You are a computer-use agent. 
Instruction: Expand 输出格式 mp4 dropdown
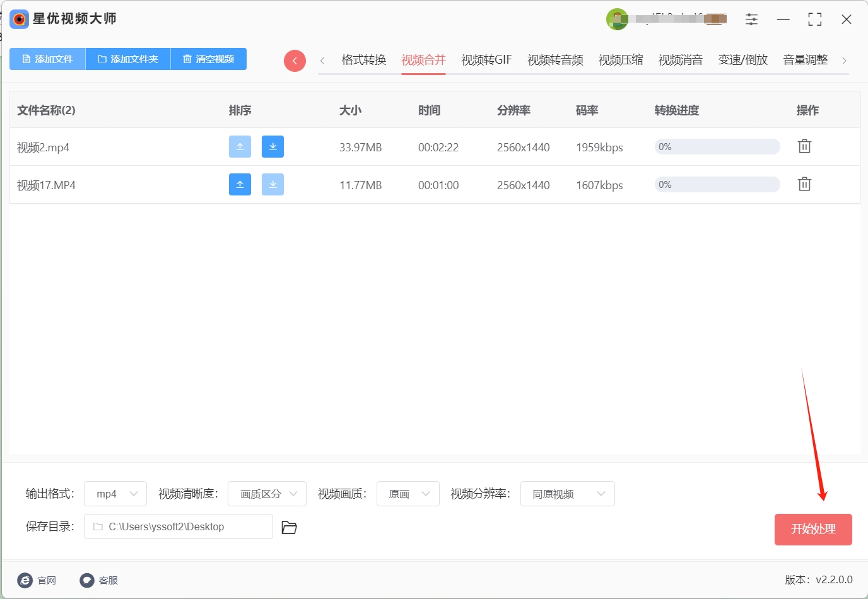click(115, 494)
